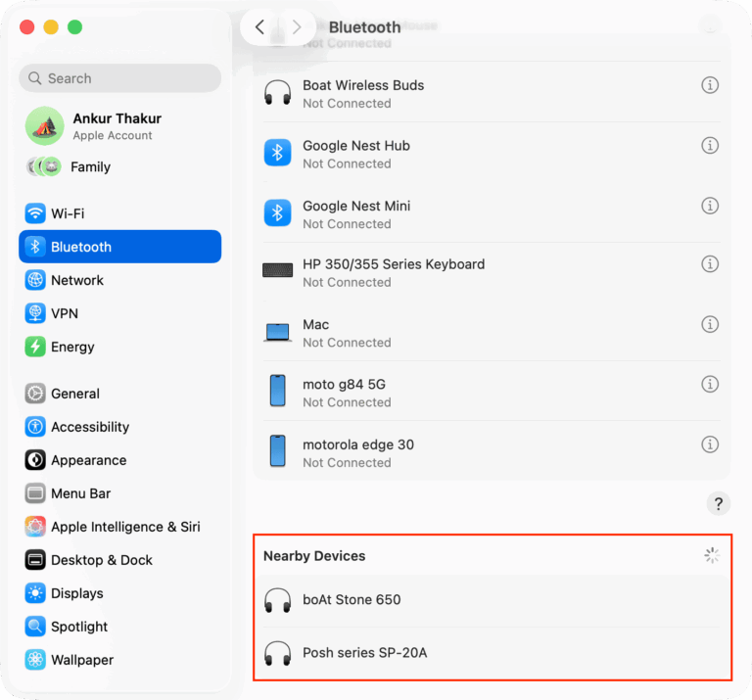Show details for Google Nest Mini
The width and height of the screenshot is (752, 700).
click(x=710, y=206)
